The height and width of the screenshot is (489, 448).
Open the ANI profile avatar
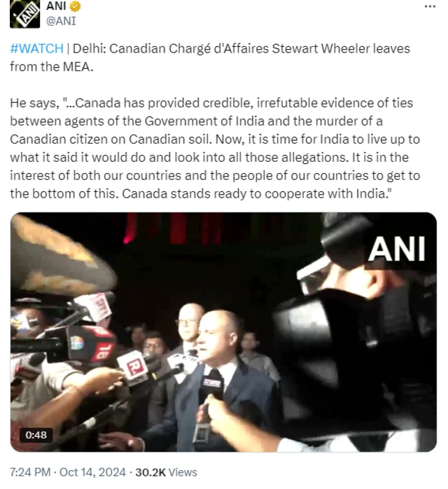[x=25, y=14]
